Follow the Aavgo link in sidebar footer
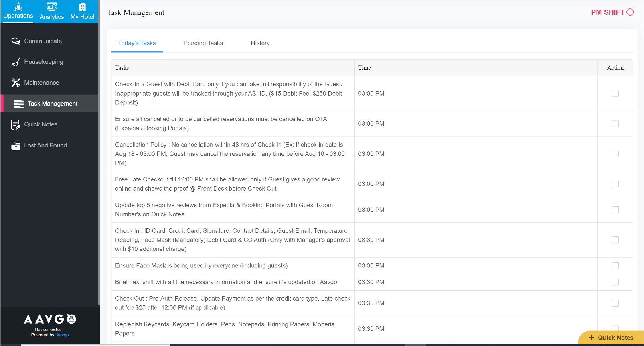Image resolution: width=644 pixels, height=346 pixels. 62,335
